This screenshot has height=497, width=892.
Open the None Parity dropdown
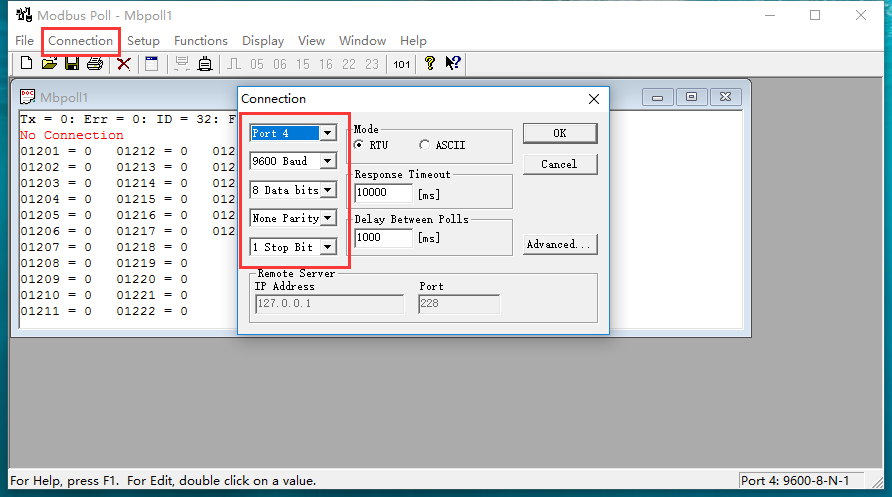click(328, 218)
